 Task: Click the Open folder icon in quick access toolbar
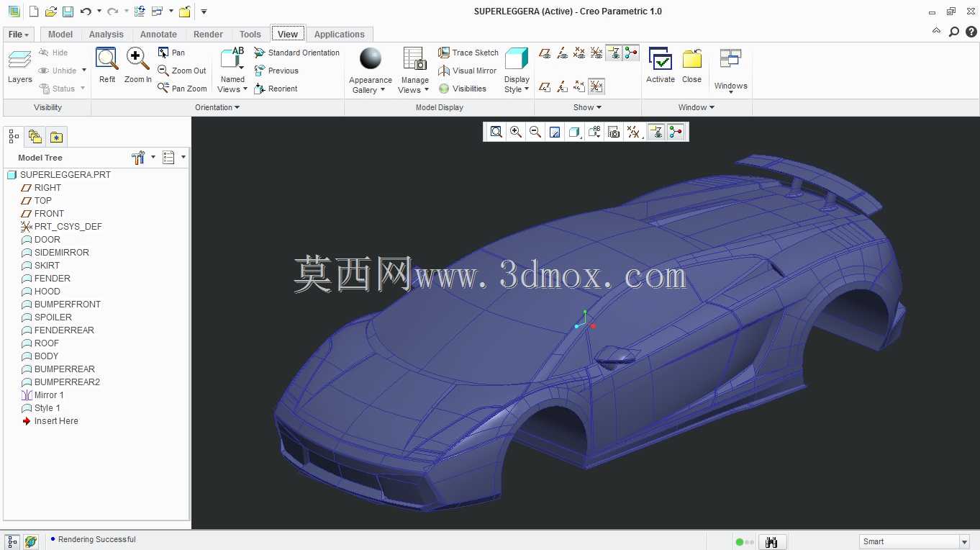click(50, 12)
